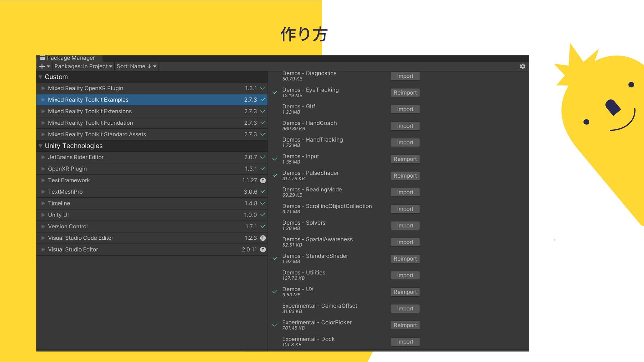Collapse Unity Technologies group

click(x=41, y=146)
